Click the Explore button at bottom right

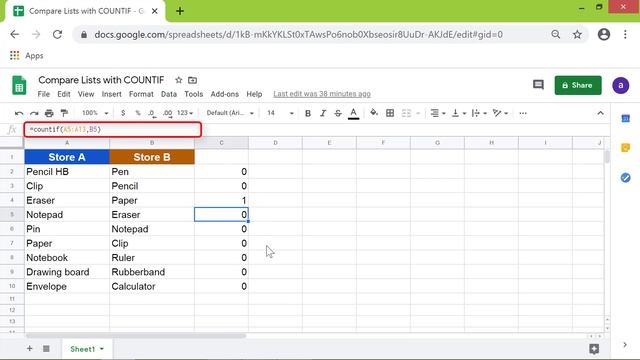(594, 349)
